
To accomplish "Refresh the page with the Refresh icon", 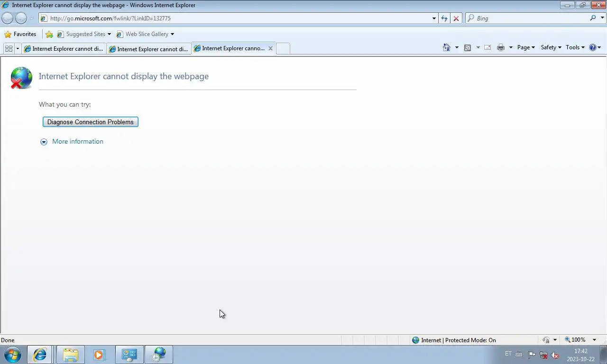I will click(x=444, y=18).
